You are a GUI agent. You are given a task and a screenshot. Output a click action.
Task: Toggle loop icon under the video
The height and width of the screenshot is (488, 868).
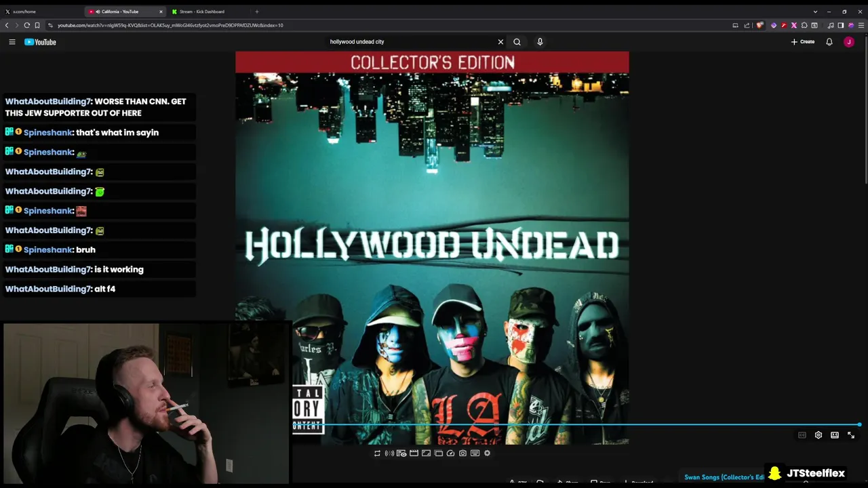(x=377, y=453)
